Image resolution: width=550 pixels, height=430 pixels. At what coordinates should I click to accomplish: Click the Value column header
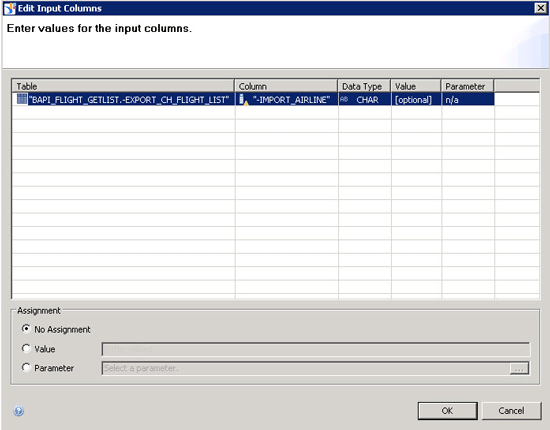416,86
